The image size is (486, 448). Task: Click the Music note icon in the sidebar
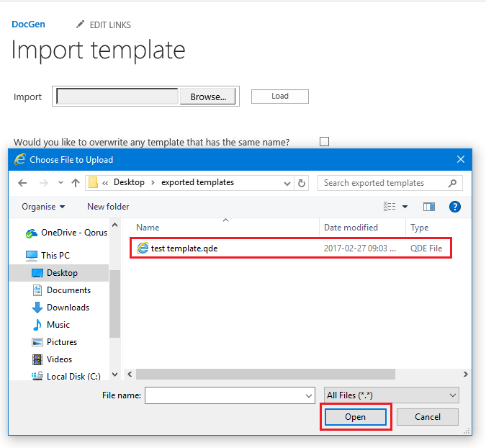[37, 325]
